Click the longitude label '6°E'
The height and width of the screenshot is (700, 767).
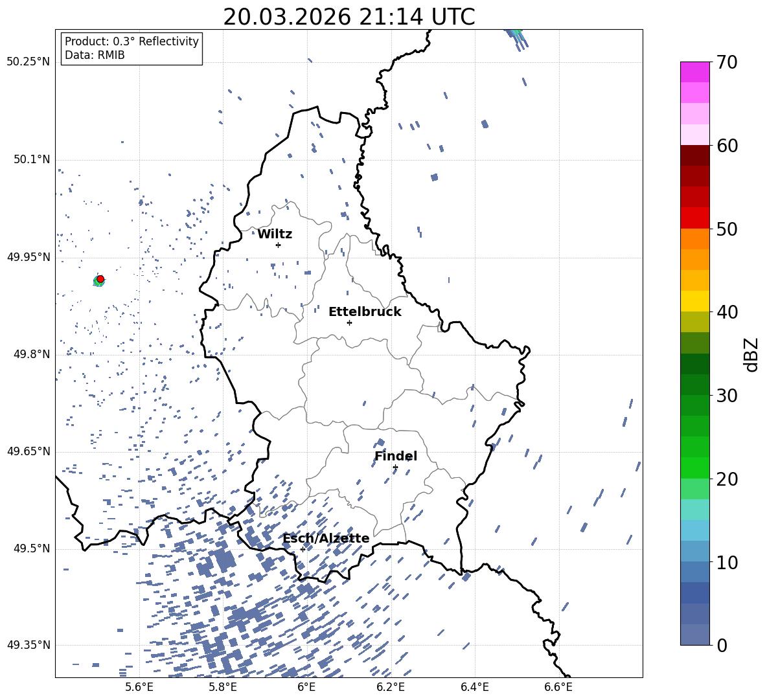[x=306, y=687]
